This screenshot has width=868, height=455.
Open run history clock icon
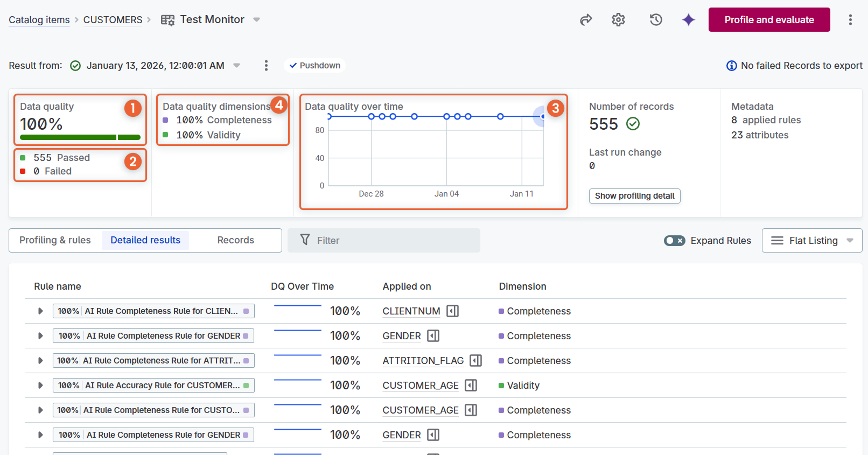(x=655, y=20)
